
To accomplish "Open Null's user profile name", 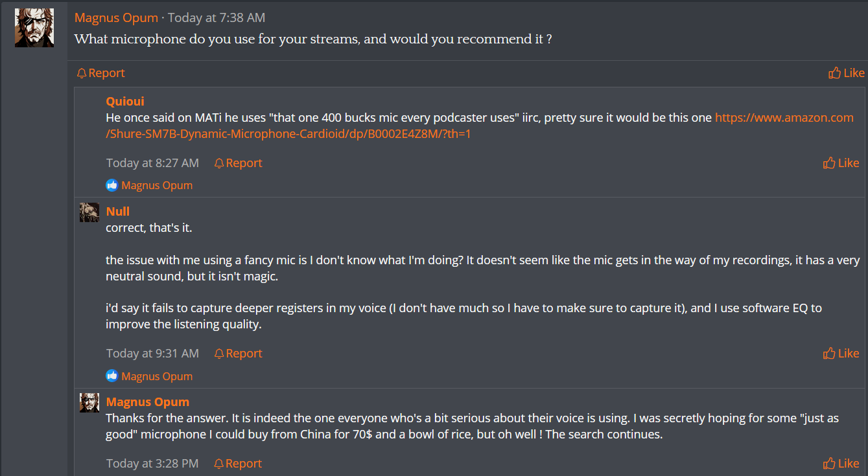I will (x=118, y=211).
